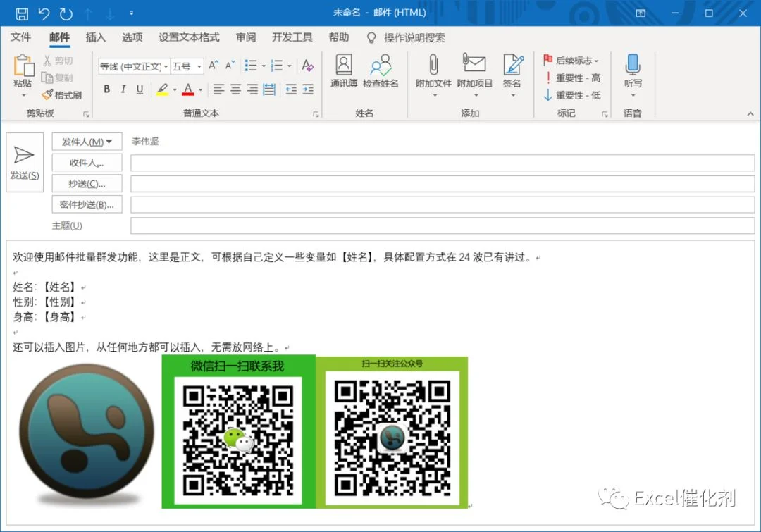
Task: Apply distributed/justify alignment
Action: [269, 89]
